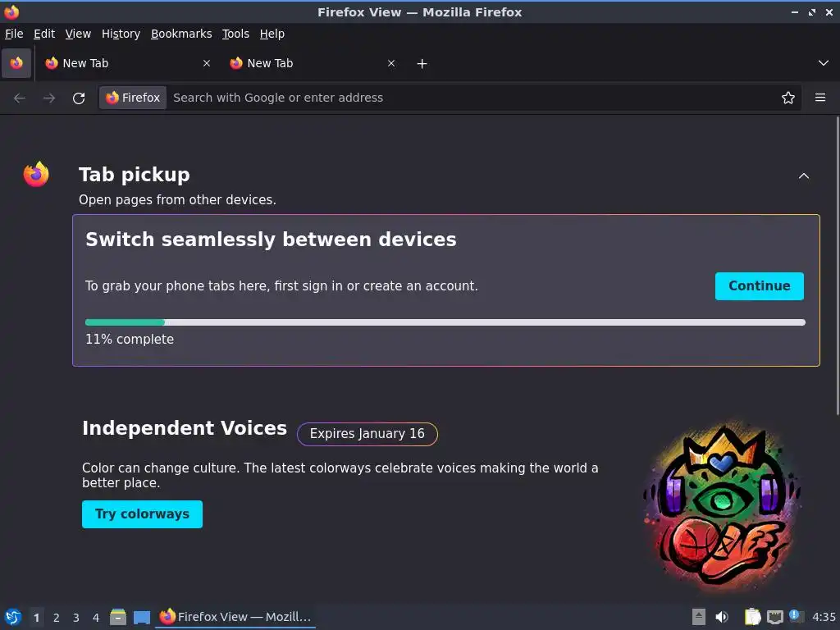Open the file manager from the taskbar

tap(118, 617)
